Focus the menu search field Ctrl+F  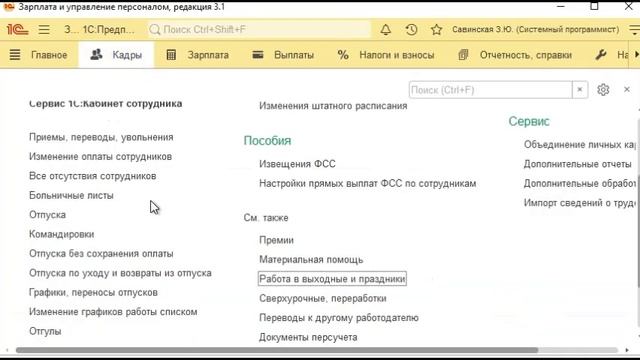coord(490,90)
